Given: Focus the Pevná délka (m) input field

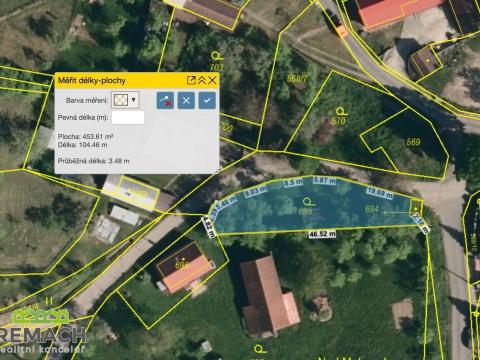Looking at the screenshot, I should (x=128, y=118).
